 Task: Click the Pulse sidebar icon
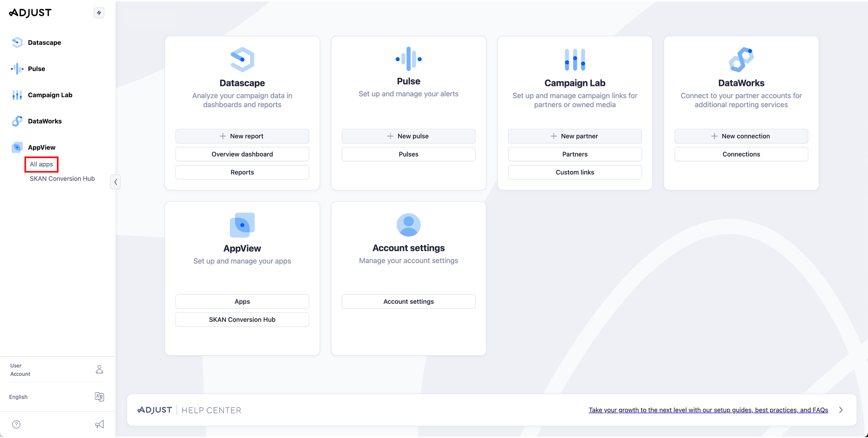pyautogui.click(x=17, y=69)
